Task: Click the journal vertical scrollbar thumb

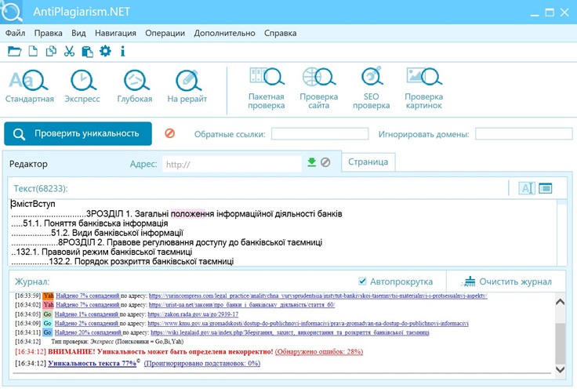Action: click(x=560, y=343)
